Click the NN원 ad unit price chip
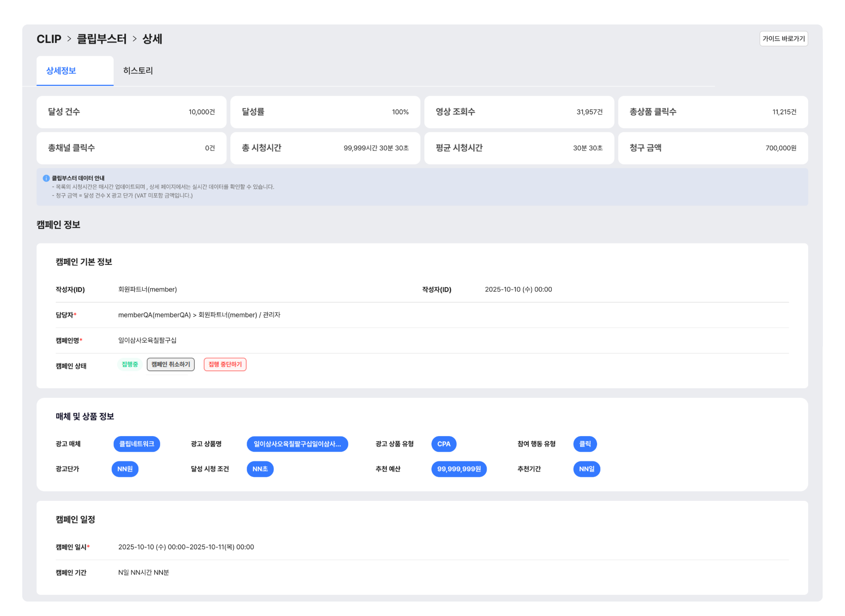 point(125,469)
